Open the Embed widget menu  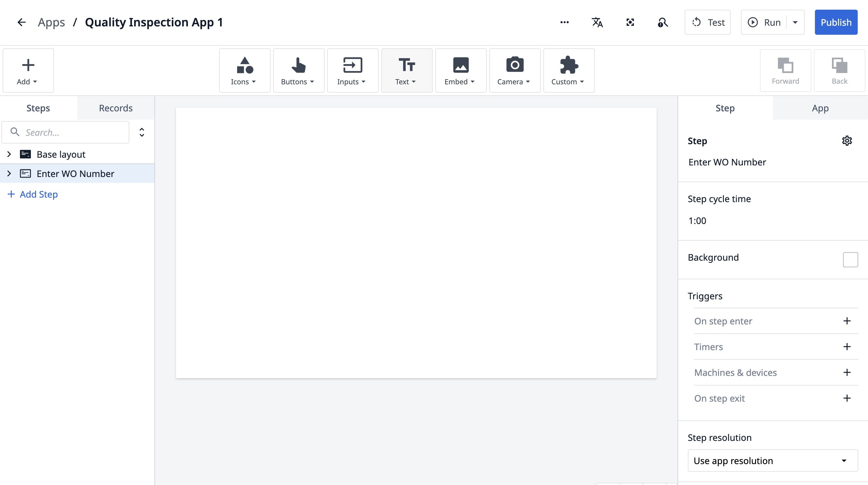pos(460,70)
